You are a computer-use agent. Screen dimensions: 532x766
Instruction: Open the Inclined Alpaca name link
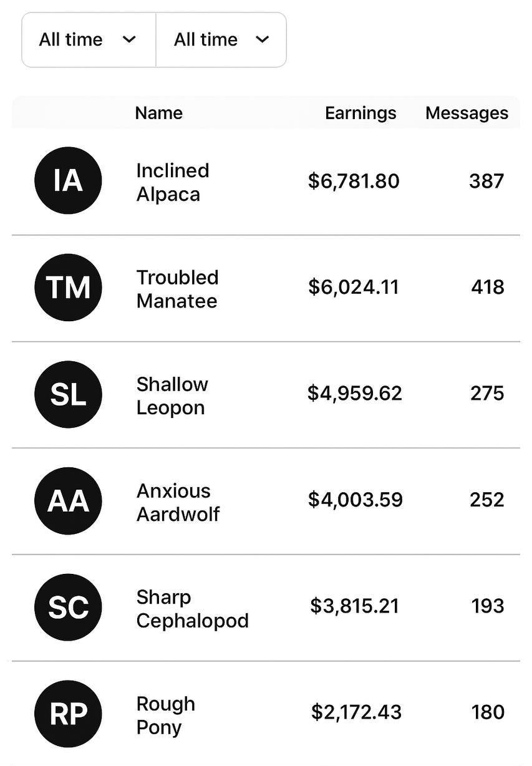[172, 182]
